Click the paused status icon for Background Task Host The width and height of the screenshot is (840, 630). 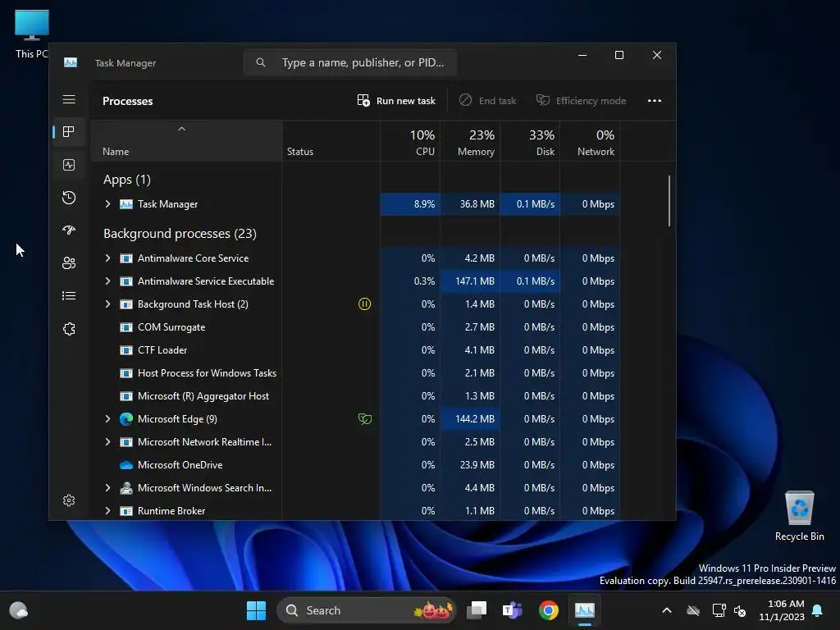[x=364, y=304]
